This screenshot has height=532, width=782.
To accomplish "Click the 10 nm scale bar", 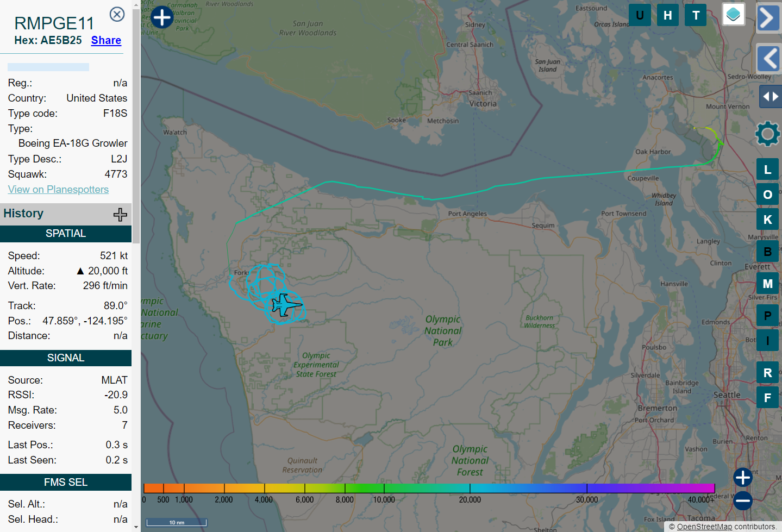I will click(177, 522).
